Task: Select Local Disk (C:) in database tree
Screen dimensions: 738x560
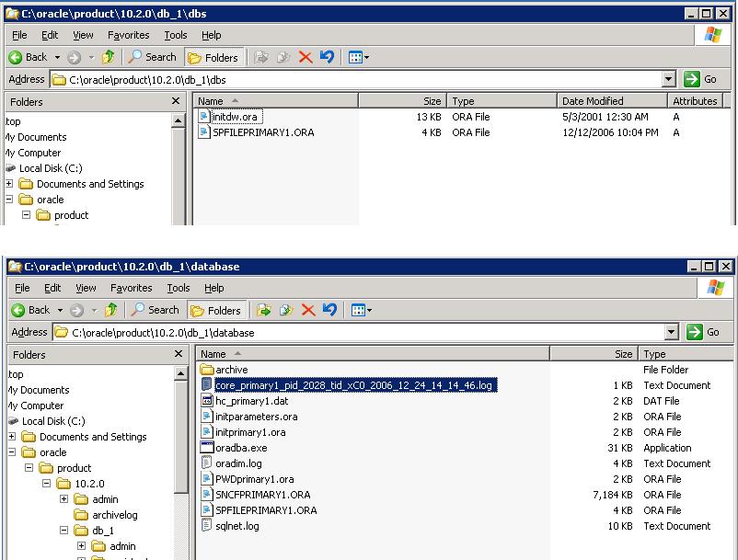Action: point(47,421)
